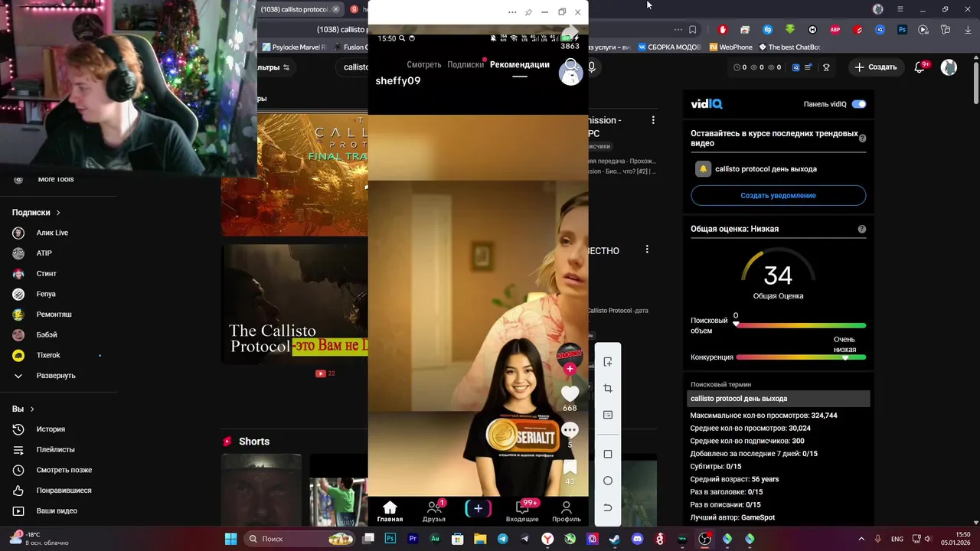
Task: Open options menu for Mission video
Action: [x=653, y=120]
